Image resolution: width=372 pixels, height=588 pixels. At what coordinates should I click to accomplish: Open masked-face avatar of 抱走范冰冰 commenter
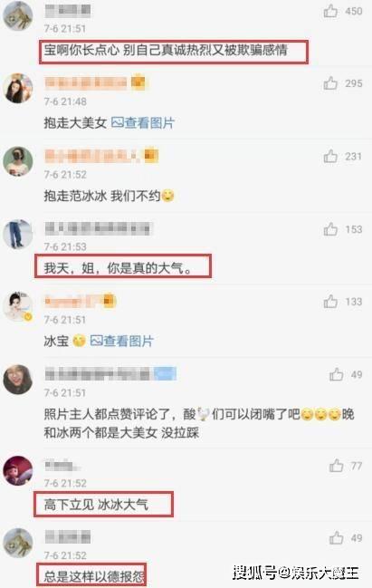[18, 161]
